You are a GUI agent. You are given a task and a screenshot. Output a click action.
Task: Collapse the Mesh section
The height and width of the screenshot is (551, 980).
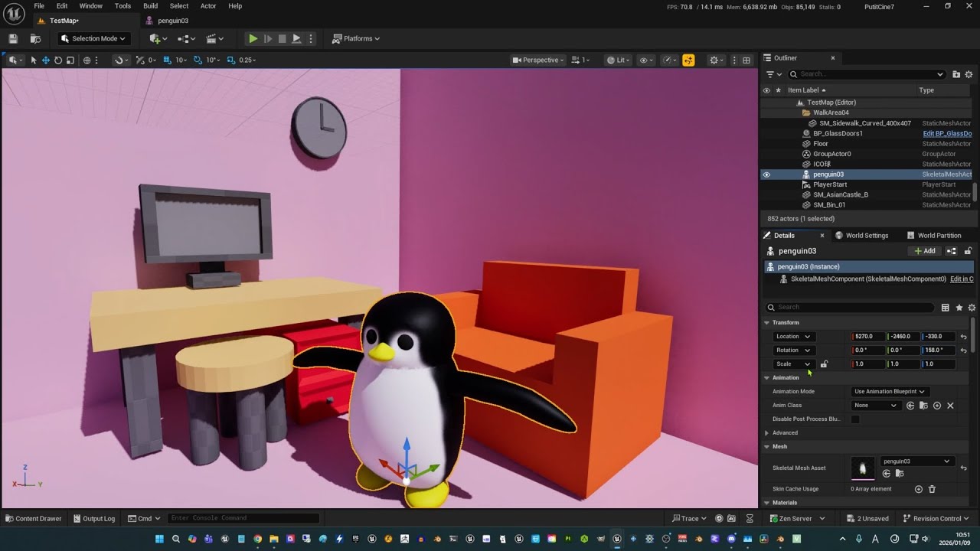click(x=766, y=447)
